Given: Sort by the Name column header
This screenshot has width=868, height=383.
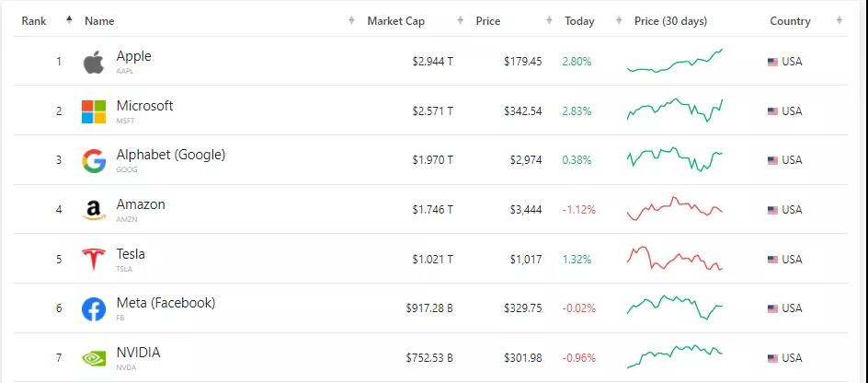Looking at the screenshot, I should (99, 21).
